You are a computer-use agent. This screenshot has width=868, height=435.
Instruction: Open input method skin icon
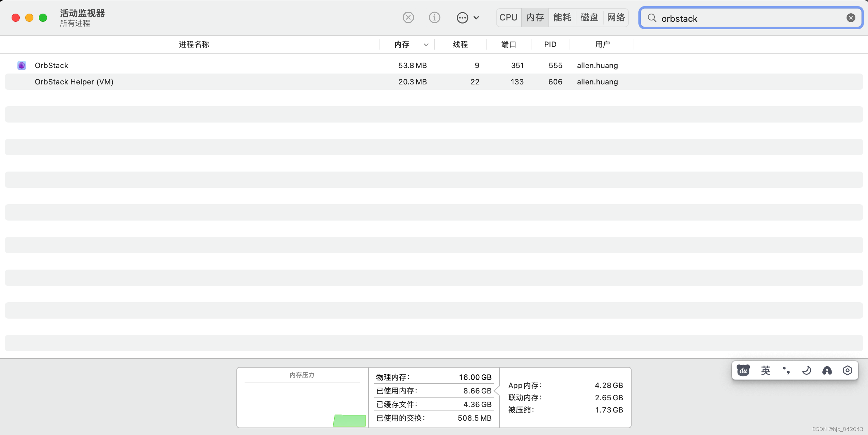[x=827, y=370]
